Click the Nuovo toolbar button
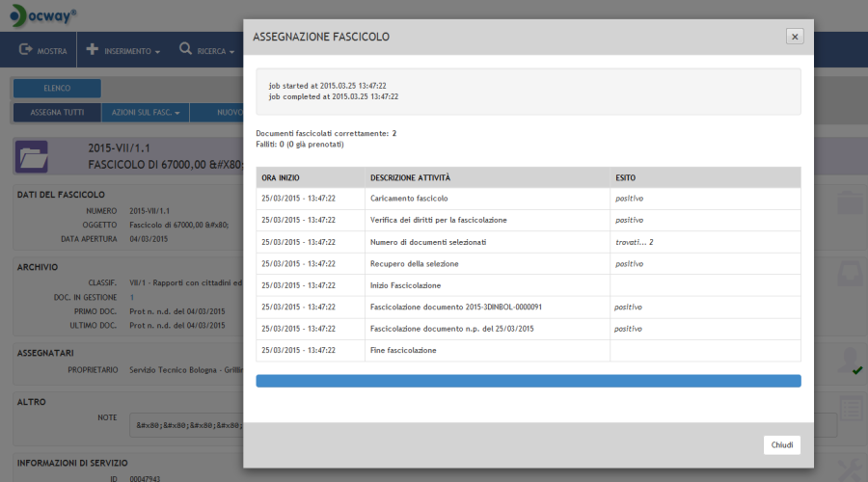 pyautogui.click(x=229, y=113)
